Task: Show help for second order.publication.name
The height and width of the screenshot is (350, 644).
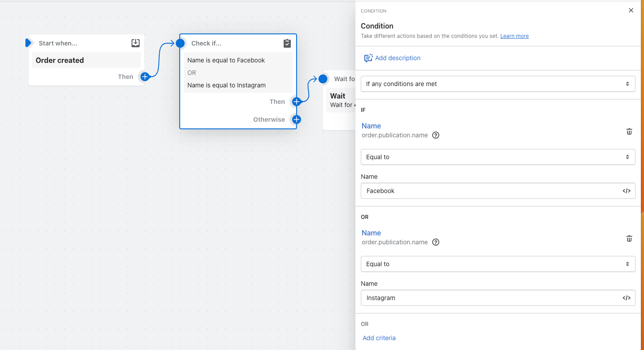Action: 436,242
